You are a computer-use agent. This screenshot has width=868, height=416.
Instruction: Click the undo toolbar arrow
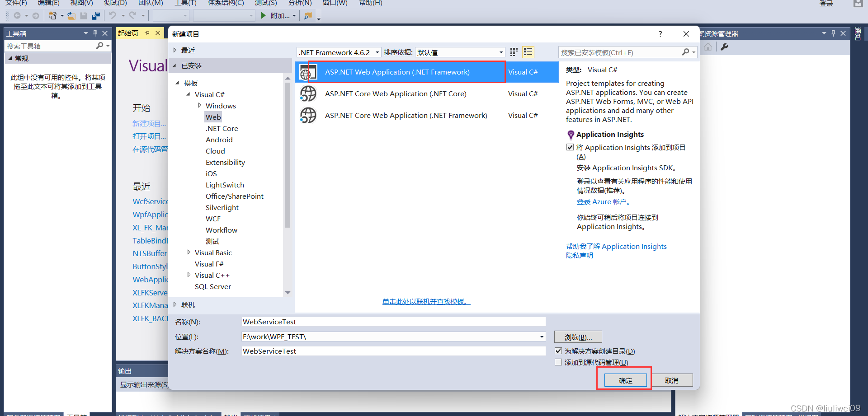113,15
